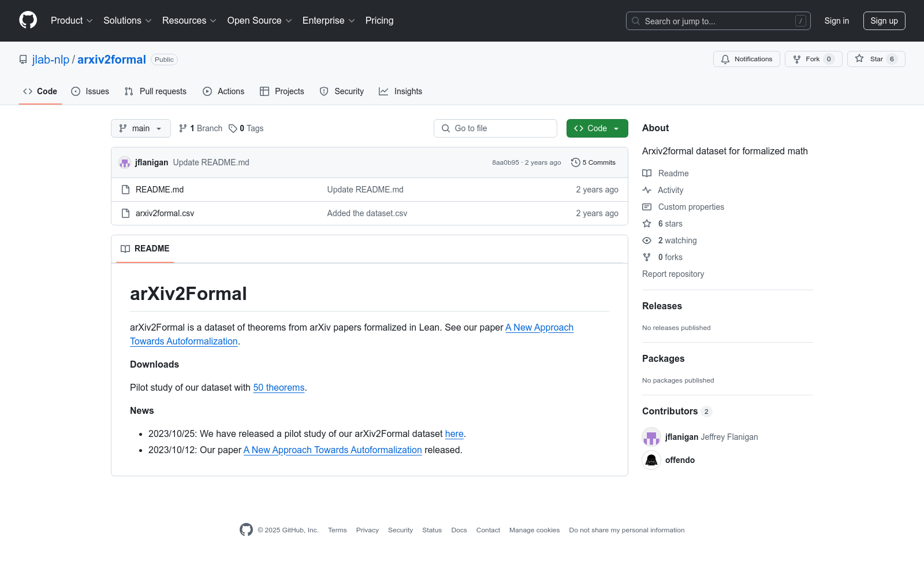This screenshot has height=578, width=924.
Task: Click the Search or jump to field
Action: pos(718,21)
